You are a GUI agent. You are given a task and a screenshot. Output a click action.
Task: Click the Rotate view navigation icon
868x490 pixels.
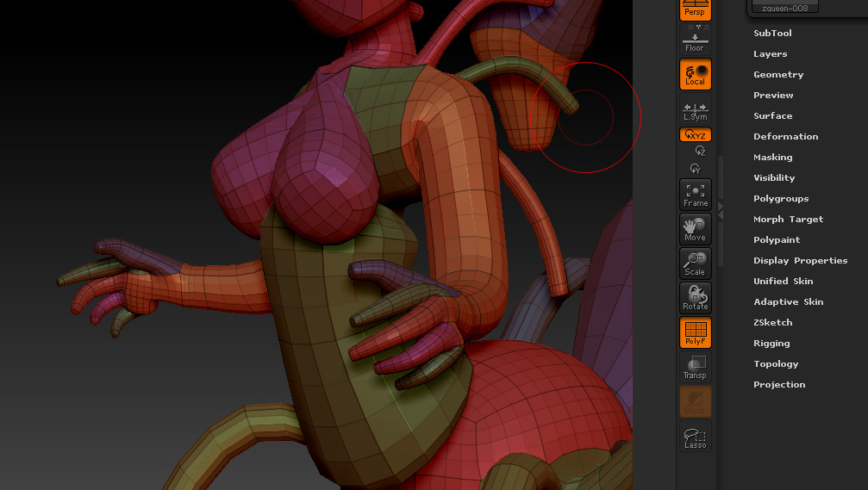point(696,298)
